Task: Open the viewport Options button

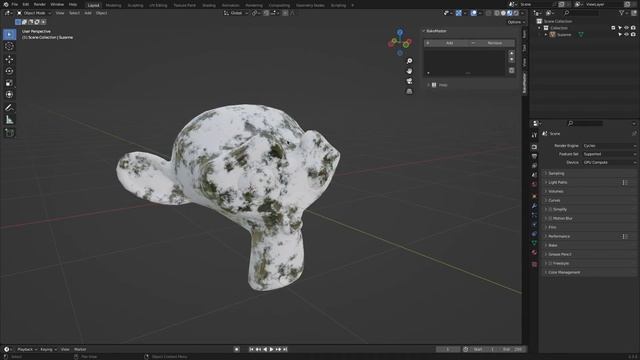Action: (x=516, y=22)
